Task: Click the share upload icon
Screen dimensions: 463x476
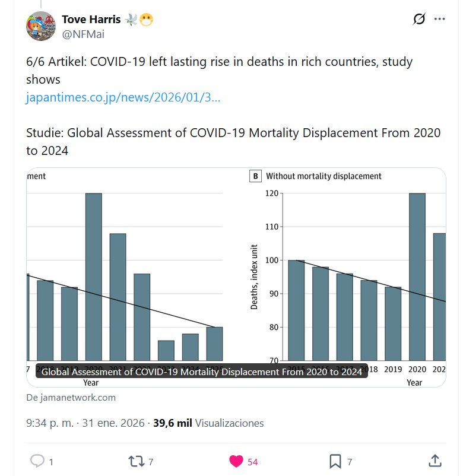Action: [435, 461]
